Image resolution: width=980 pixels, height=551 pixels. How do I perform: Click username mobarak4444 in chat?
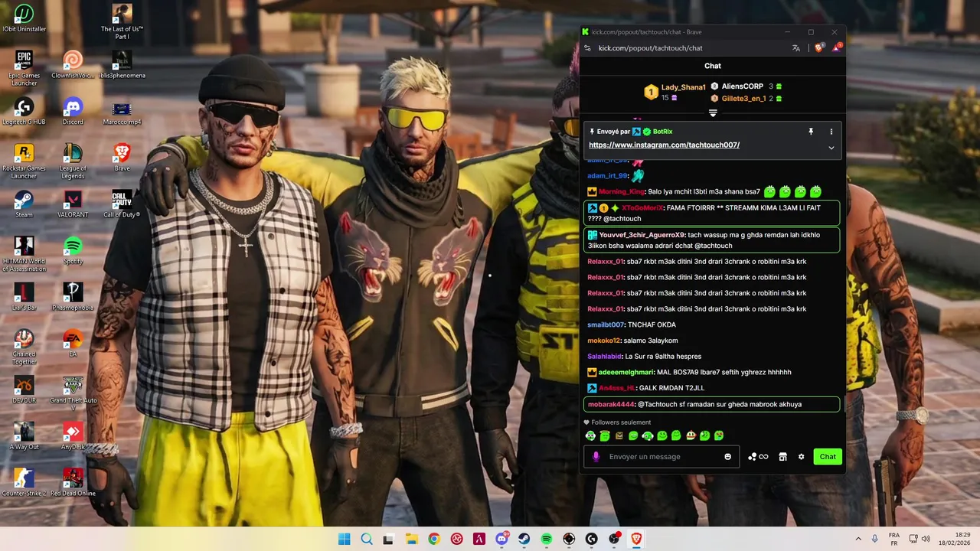(611, 404)
